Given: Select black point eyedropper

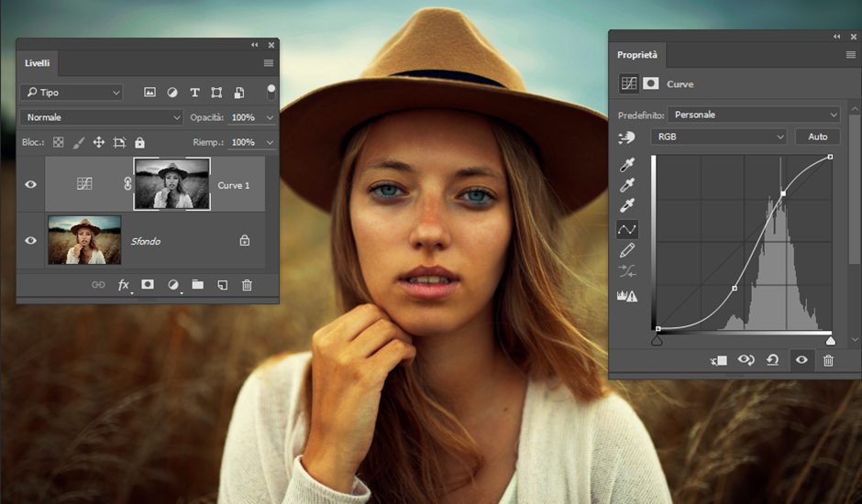Looking at the screenshot, I should coord(626,164).
